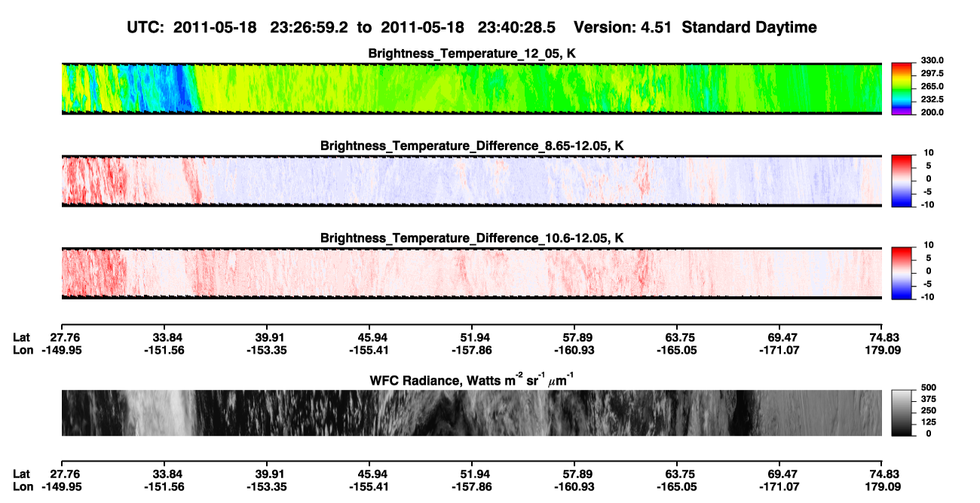The width and height of the screenshot is (980, 503).
Task: Click the WFC Radiance plot title
Action: pyautogui.click(x=472, y=380)
